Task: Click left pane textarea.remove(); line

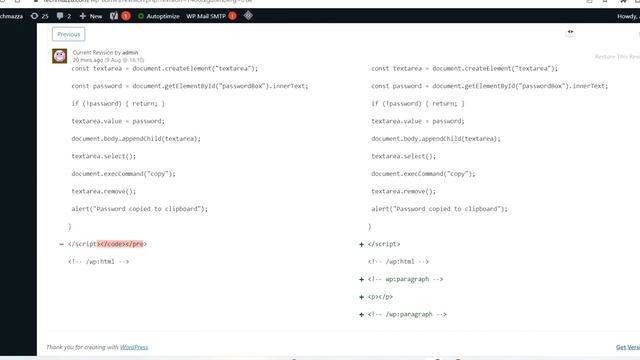Action: [104, 191]
